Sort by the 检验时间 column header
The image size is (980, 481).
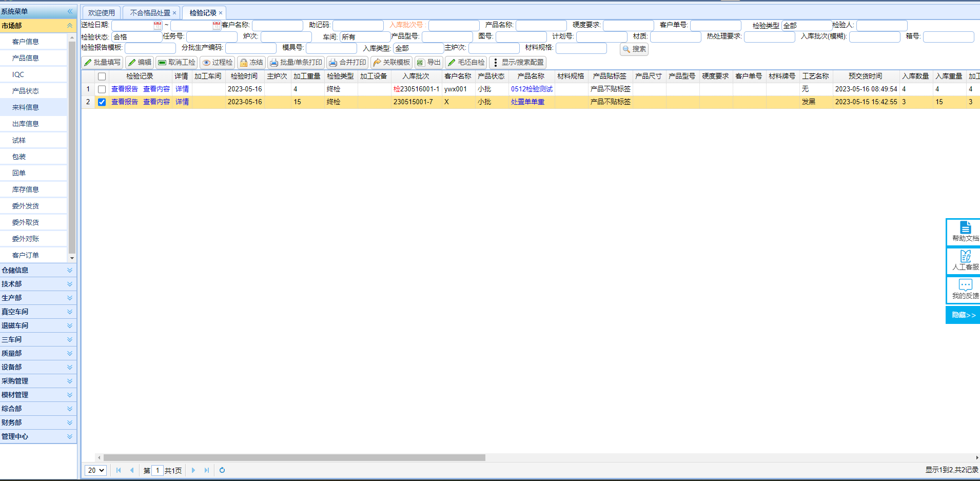pyautogui.click(x=244, y=76)
